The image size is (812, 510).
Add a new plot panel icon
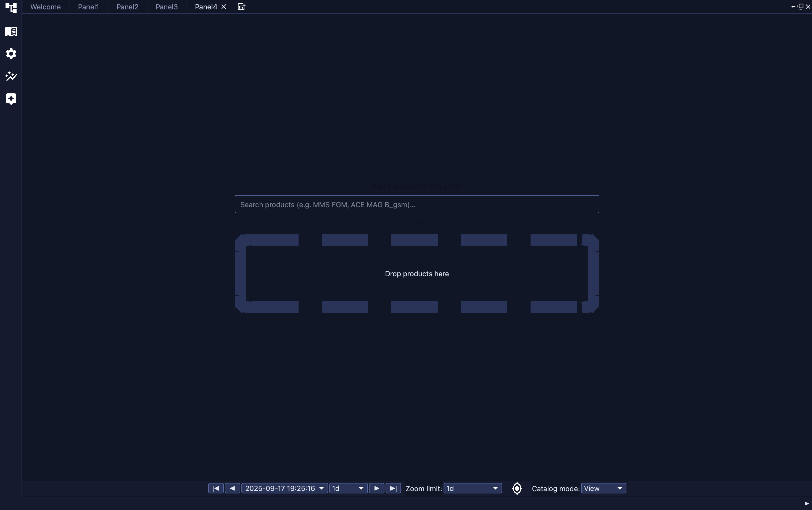point(241,7)
